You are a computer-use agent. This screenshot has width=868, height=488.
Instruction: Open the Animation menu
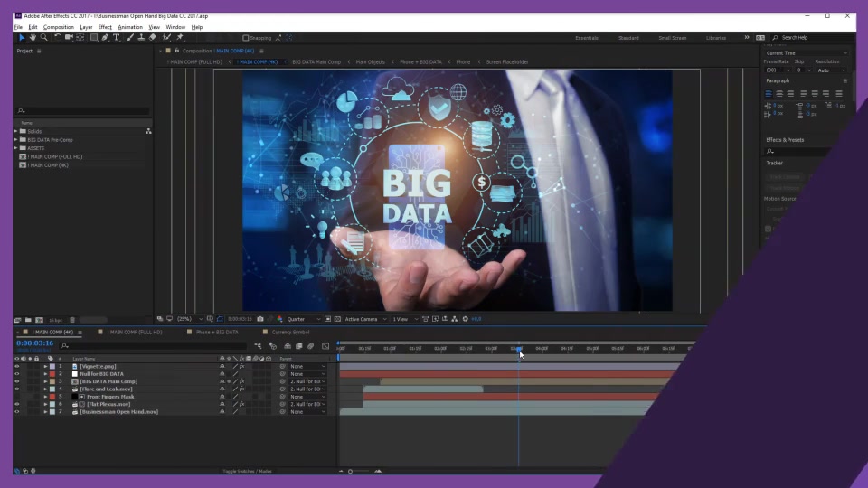(x=130, y=27)
